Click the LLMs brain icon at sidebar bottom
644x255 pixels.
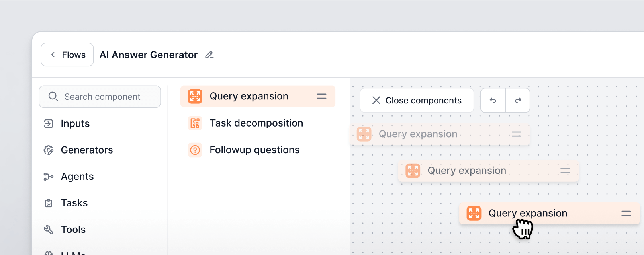coord(48,253)
